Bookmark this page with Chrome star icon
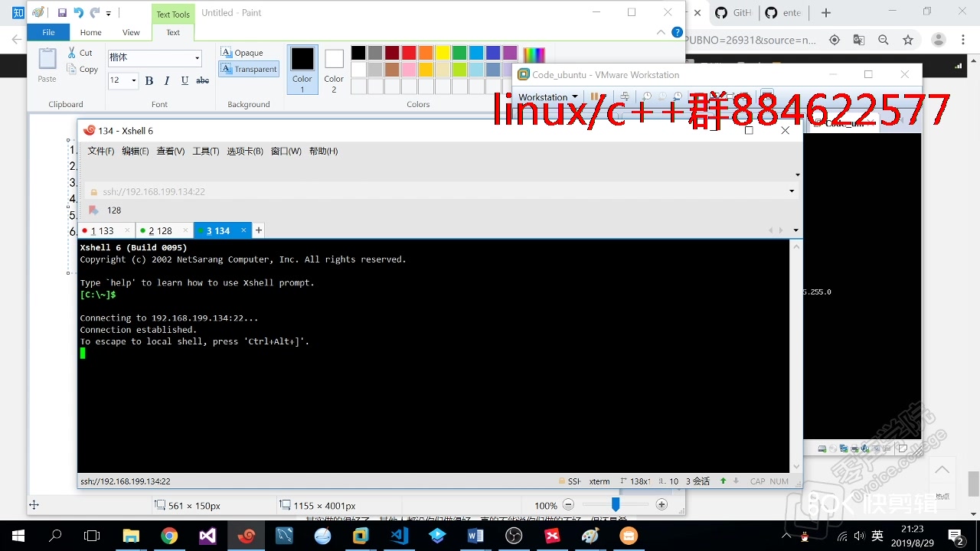 908,40
